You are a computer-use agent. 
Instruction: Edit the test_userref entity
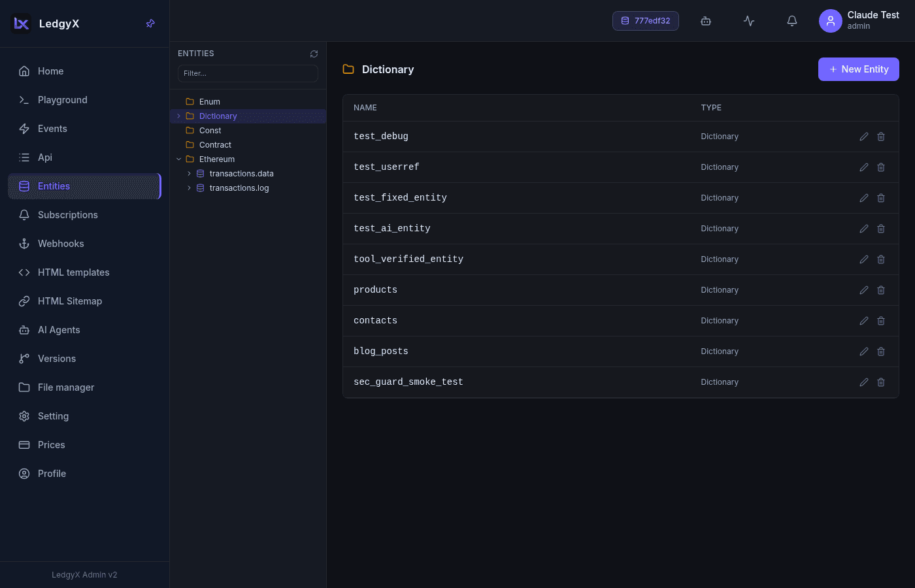pyautogui.click(x=864, y=167)
